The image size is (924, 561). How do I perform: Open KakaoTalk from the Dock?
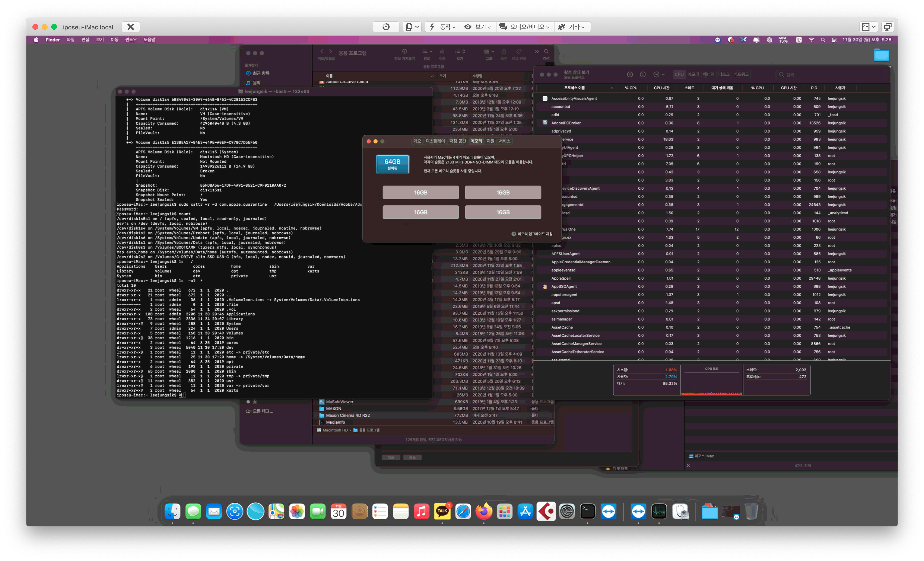click(442, 511)
